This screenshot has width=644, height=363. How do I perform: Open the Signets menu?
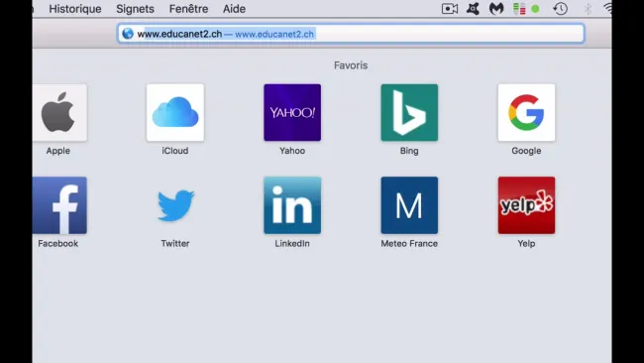(135, 9)
